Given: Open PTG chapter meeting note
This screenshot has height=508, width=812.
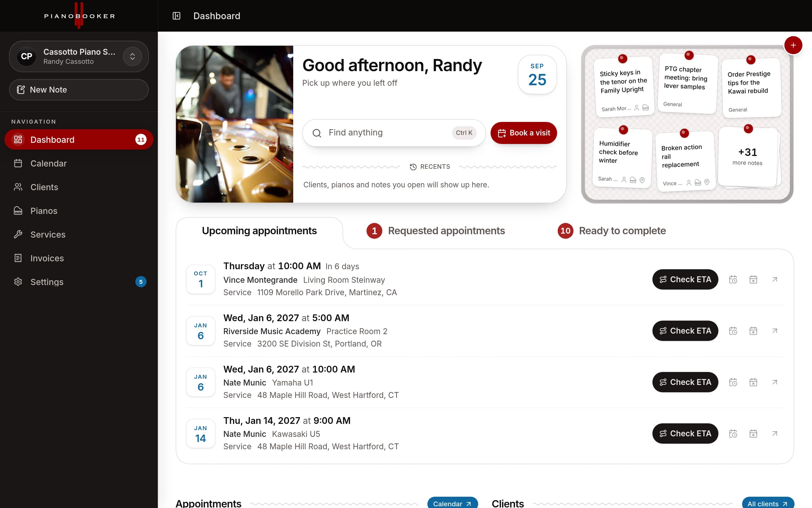Looking at the screenshot, I should [687, 83].
